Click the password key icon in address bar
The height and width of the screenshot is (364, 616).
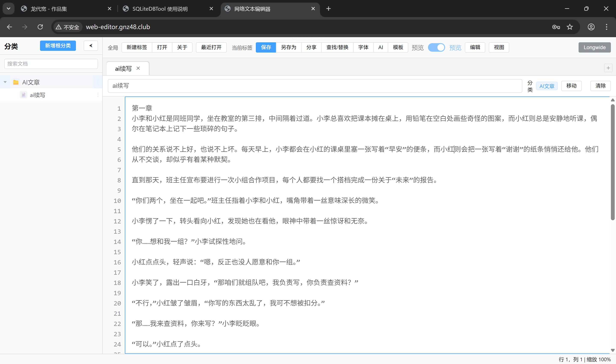pyautogui.click(x=556, y=27)
